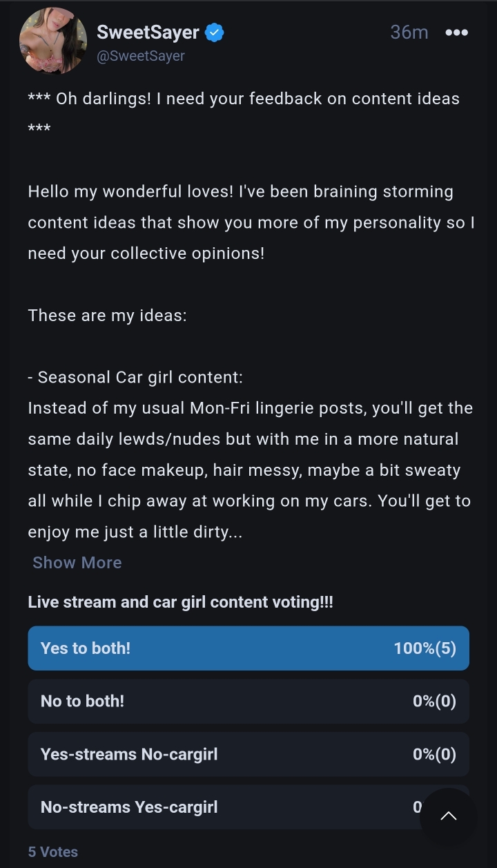Click the 36m post timestamp
Screen dimensions: 497x868
pyautogui.click(x=409, y=32)
